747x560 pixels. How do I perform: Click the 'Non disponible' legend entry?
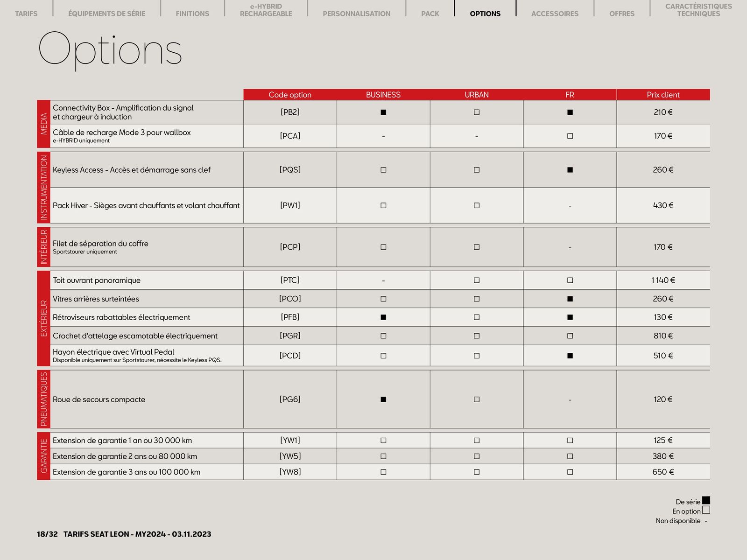point(682,521)
